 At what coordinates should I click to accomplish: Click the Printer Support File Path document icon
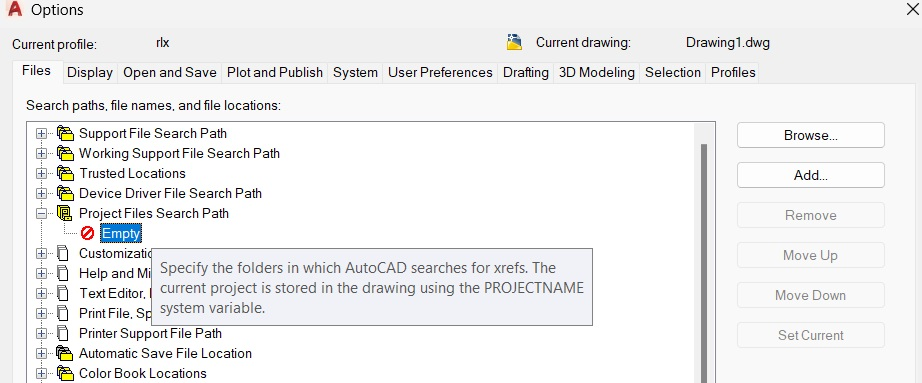pos(63,334)
